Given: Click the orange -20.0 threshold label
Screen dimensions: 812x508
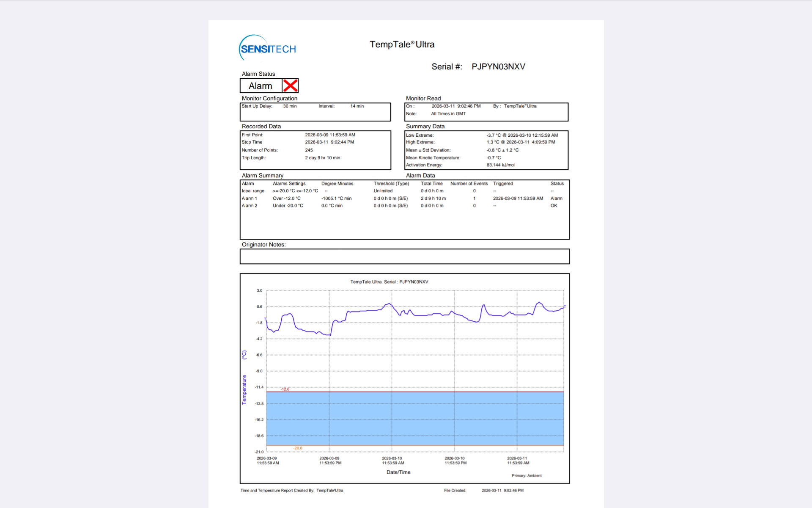Looking at the screenshot, I should tap(298, 448).
